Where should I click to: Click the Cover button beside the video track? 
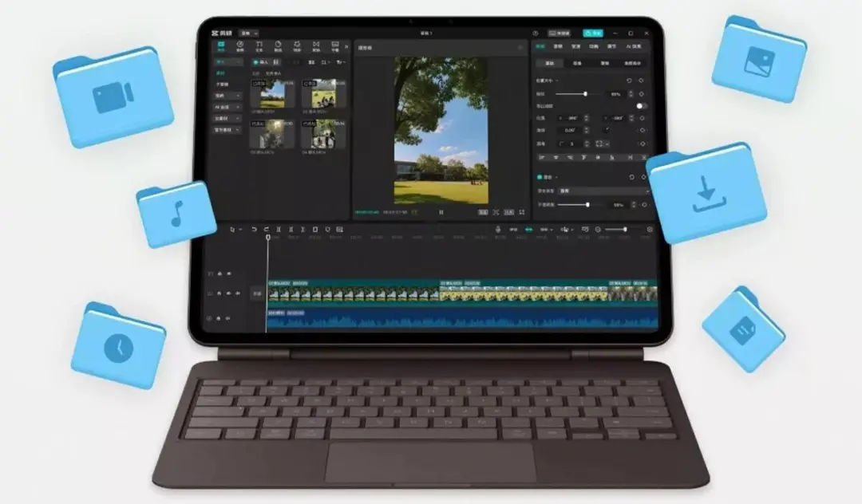(x=257, y=294)
